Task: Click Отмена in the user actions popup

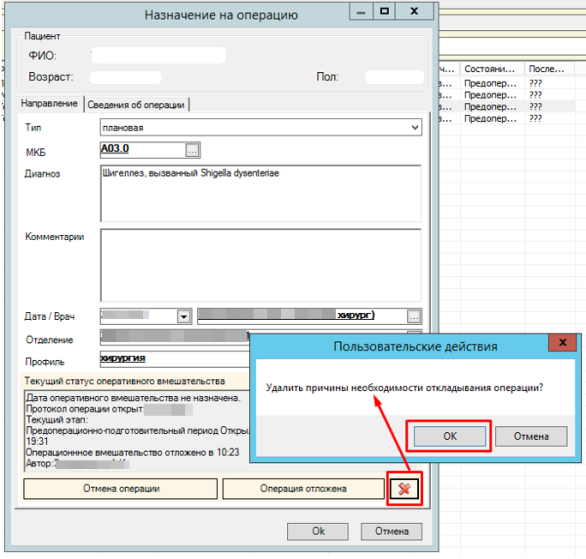Action: pos(531,436)
